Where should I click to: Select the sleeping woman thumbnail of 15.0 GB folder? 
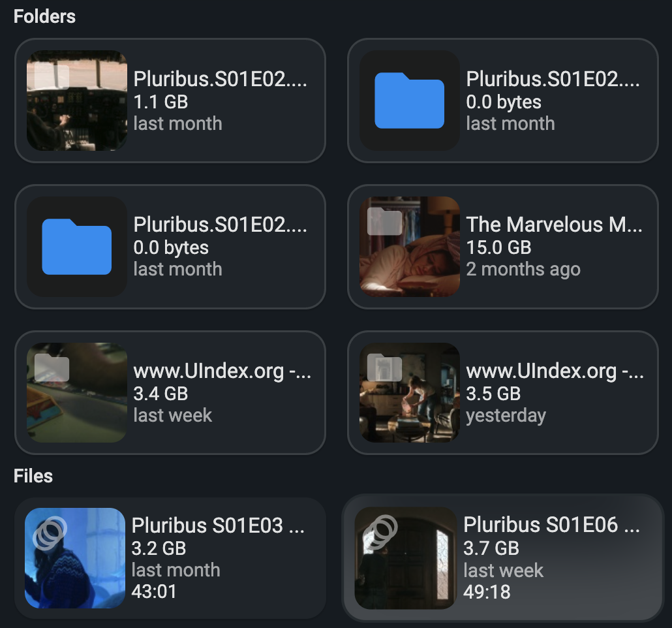pos(410,246)
